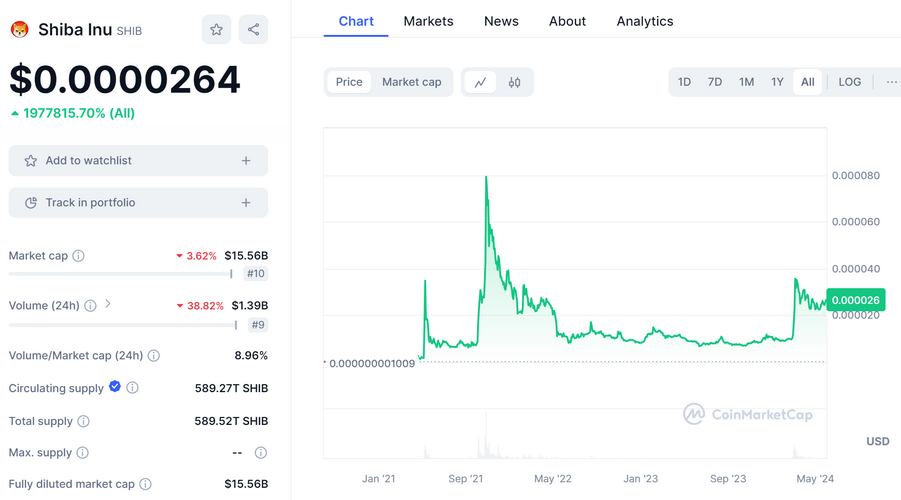This screenshot has width=901, height=500.
Task: Toggle chart to Price view
Action: tap(349, 82)
